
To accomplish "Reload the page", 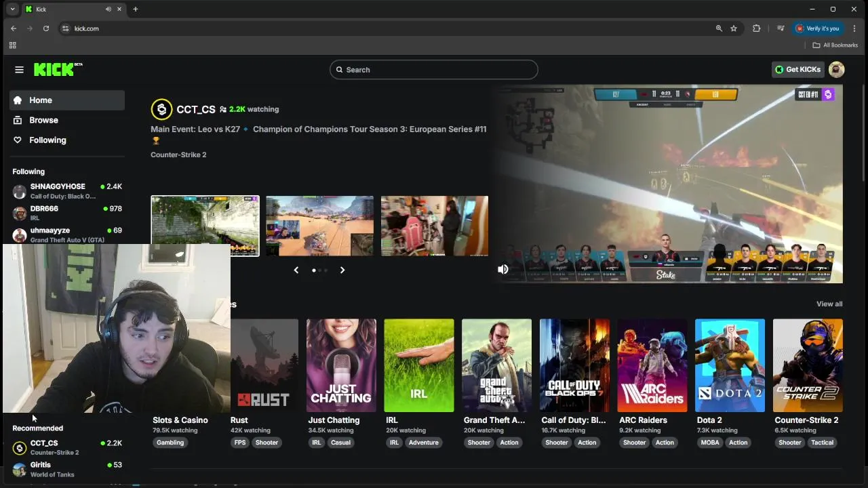I will (x=46, y=28).
